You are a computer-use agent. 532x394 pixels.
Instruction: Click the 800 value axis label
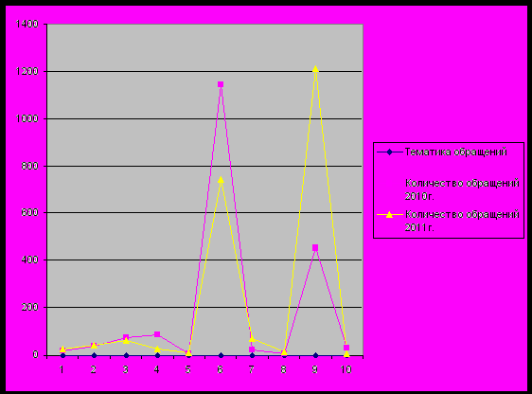29,166
